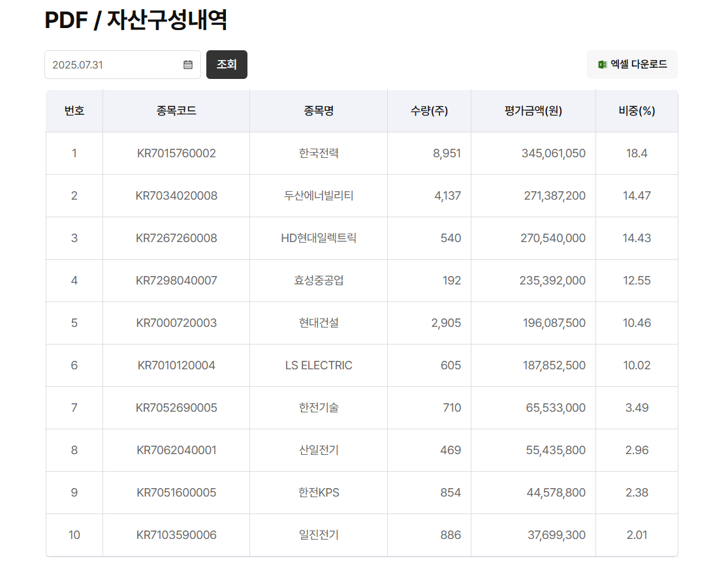The height and width of the screenshot is (567, 728).
Task: Click the valuation amount 345,061,050
Action: pos(553,153)
